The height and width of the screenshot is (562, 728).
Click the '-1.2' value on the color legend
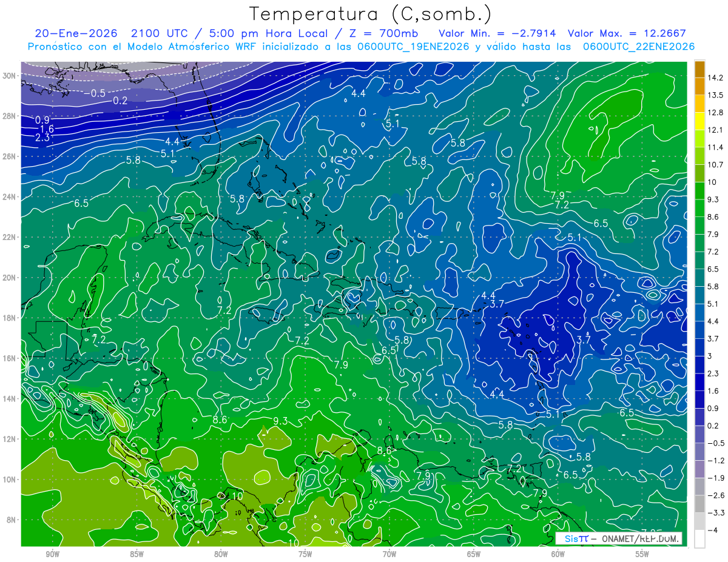(x=716, y=461)
